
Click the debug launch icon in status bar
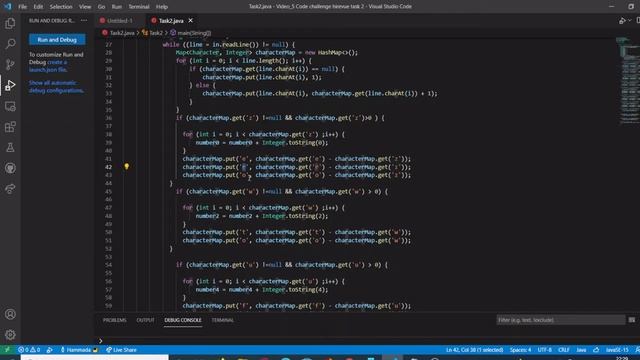click(x=49, y=350)
